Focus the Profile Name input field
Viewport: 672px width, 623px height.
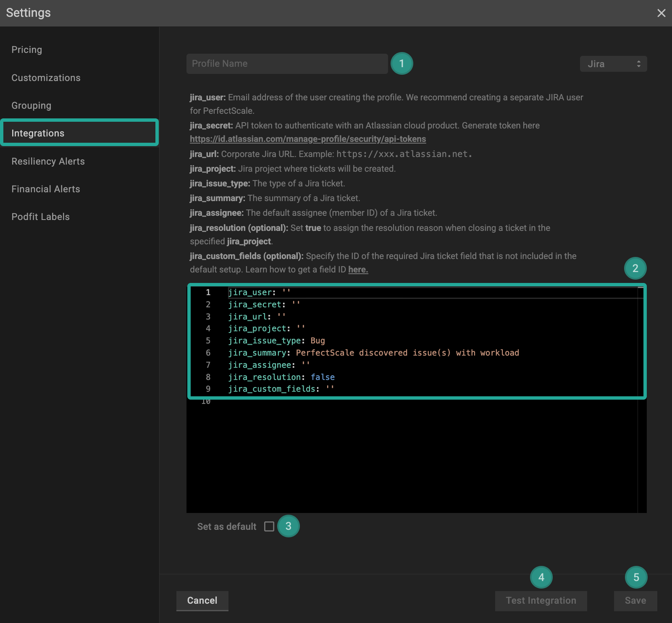click(x=287, y=64)
